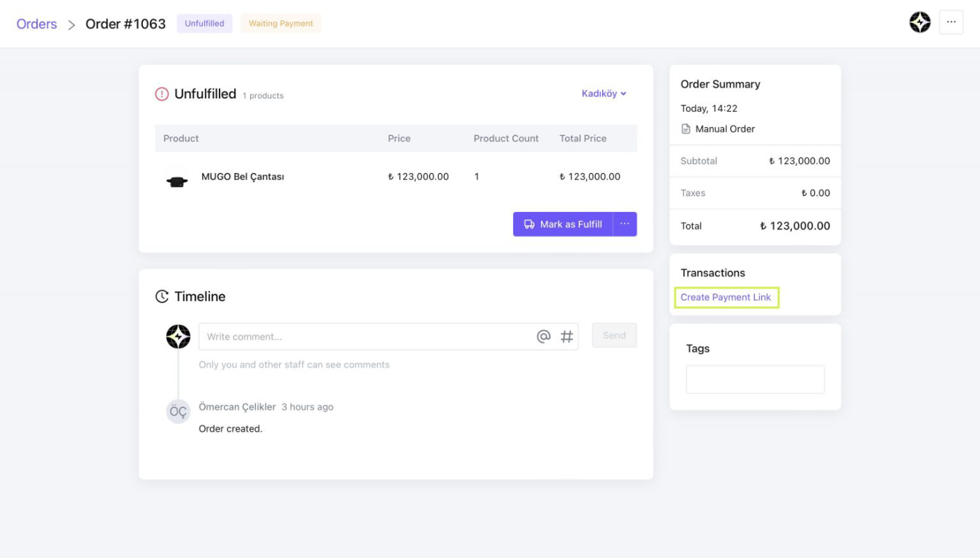Viewport: 980px width, 558px height.
Task: Click Create Payment Link
Action: [x=726, y=297]
